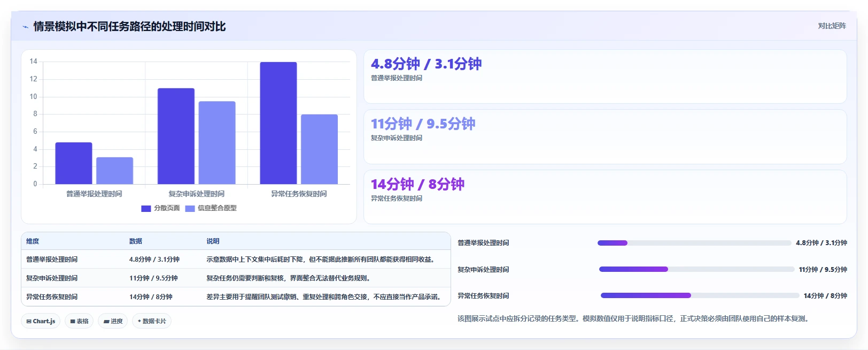Click the 维度 table column header
The image size is (868, 350).
click(33, 241)
